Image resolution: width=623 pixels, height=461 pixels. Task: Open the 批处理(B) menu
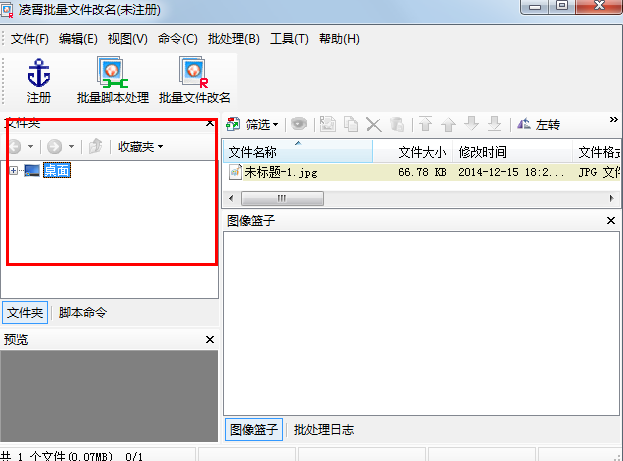[234, 39]
